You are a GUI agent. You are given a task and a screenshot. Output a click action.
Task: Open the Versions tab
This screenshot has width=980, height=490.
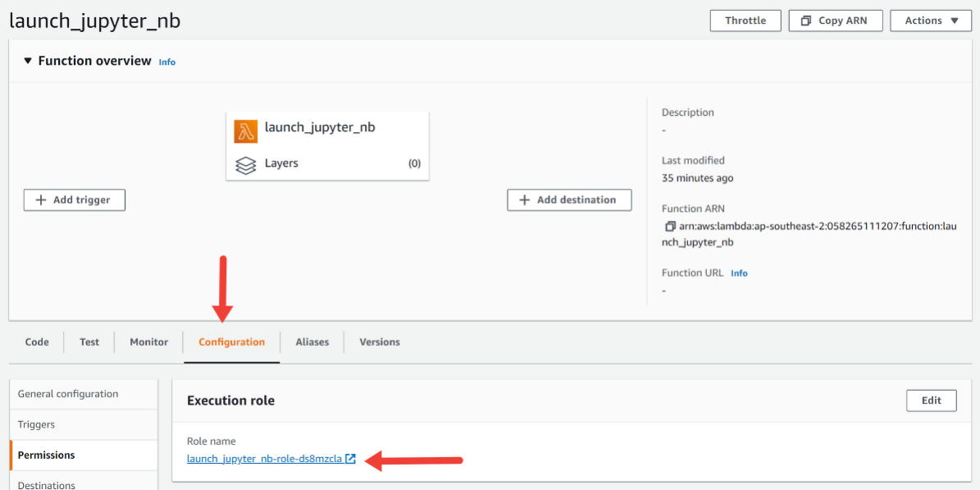(380, 342)
